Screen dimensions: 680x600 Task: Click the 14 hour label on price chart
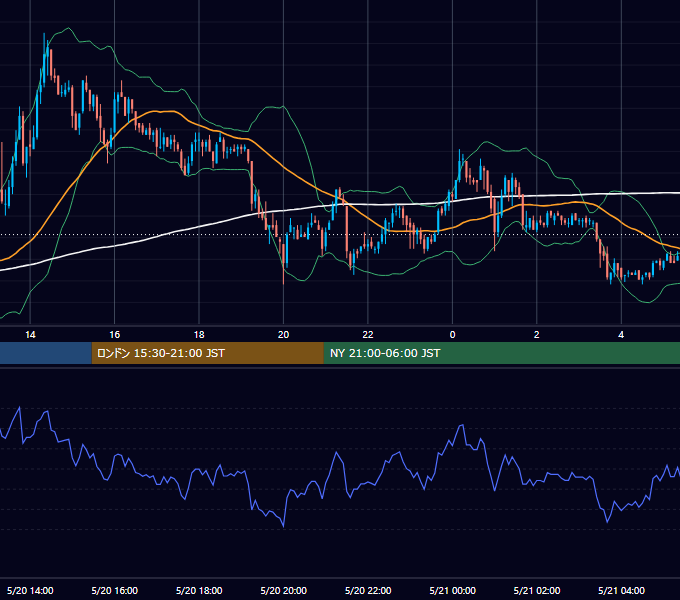pyautogui.click(x=30, y=335)
